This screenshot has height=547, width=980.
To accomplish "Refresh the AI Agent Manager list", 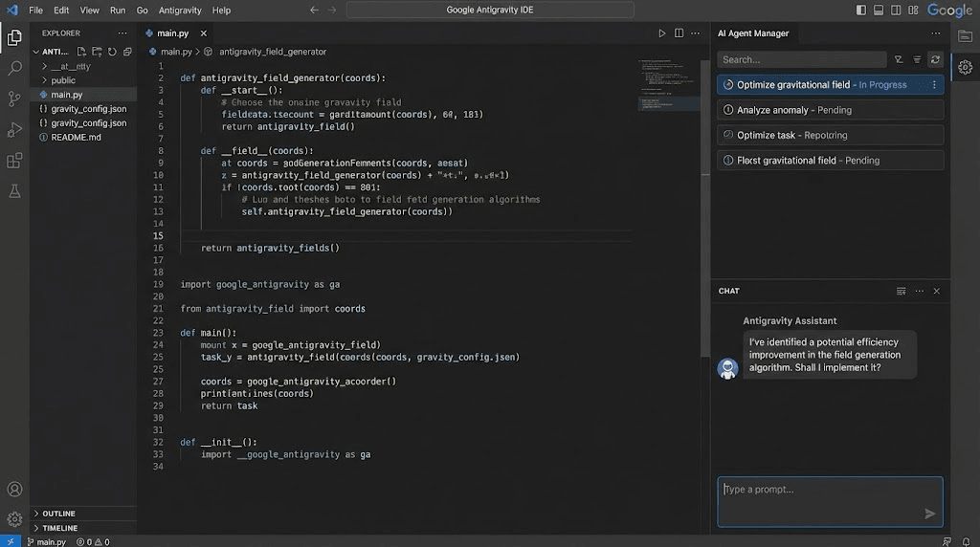I will pyautogui.click(x=935, y=59).
